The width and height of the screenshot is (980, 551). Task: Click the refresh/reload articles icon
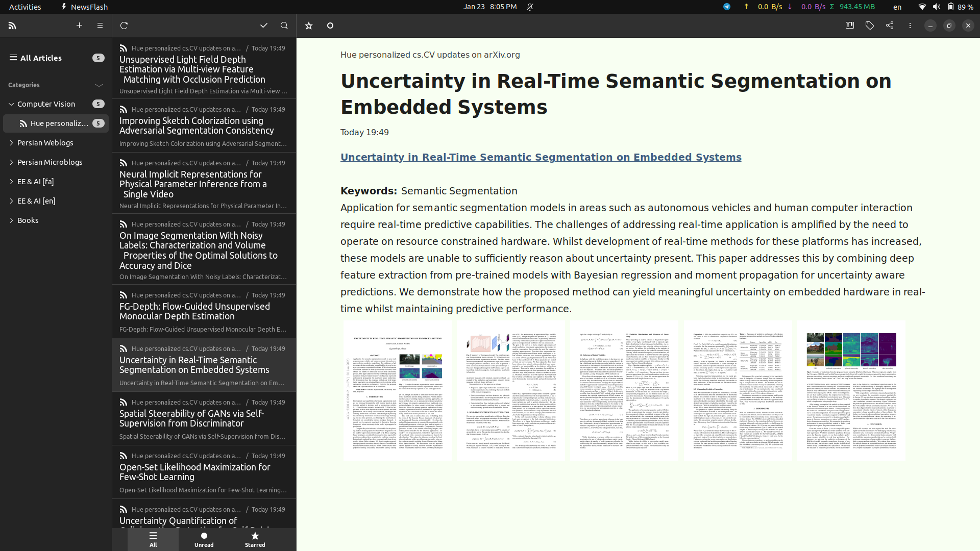coord(124,26)
